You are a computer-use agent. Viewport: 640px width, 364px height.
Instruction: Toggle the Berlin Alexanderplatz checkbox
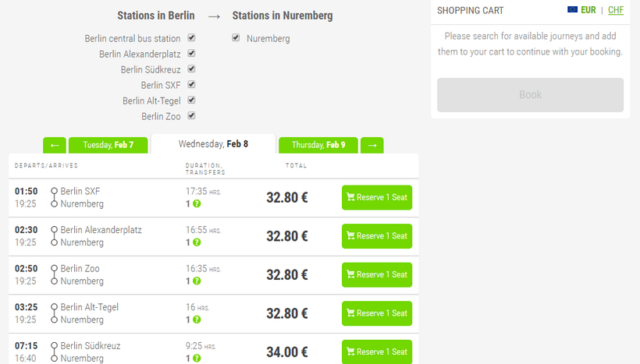(191, 54)
